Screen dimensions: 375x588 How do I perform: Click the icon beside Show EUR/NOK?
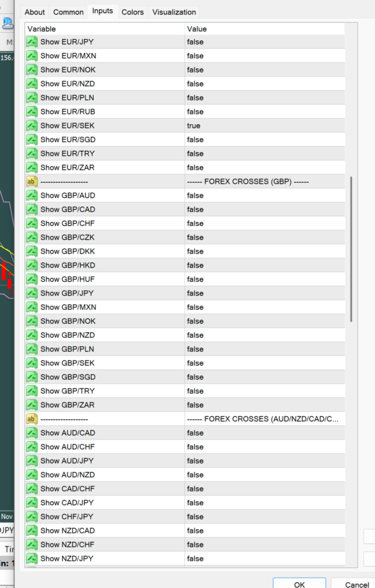click(32, 70)
